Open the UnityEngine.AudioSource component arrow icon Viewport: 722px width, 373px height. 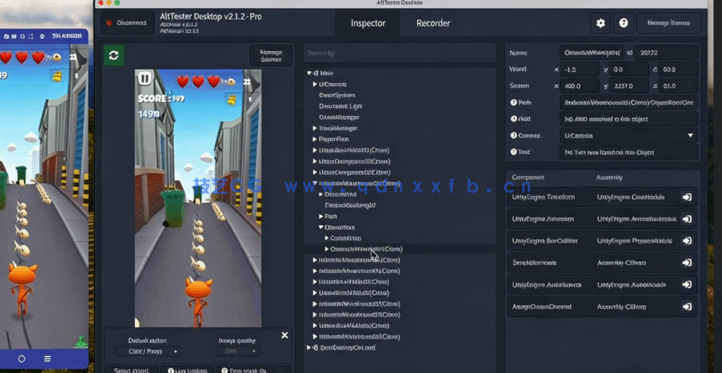tap(687, 285)
